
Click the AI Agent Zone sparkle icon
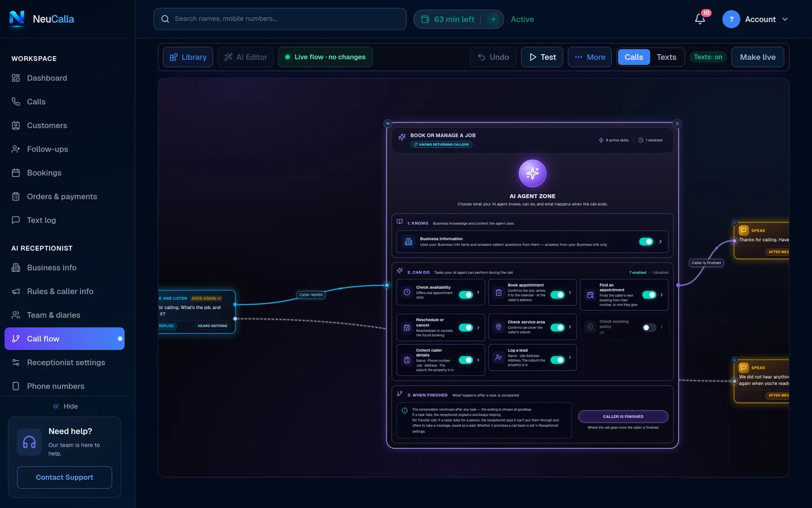532,173
